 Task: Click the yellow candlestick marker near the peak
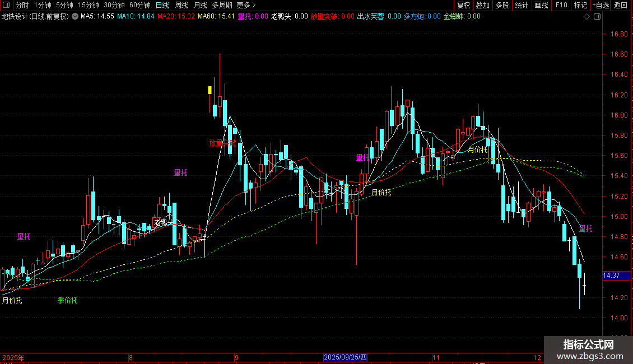210,90
